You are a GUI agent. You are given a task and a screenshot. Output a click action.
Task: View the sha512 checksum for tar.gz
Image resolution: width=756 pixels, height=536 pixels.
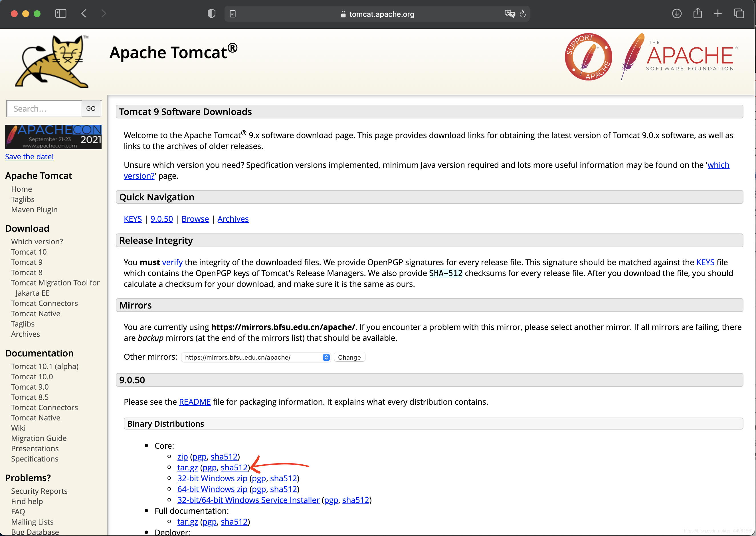pos(234,467)
